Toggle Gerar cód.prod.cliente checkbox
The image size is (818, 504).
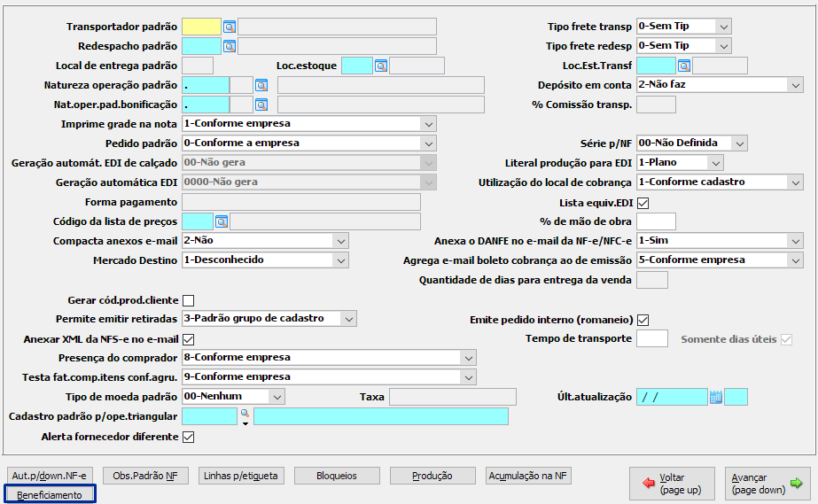tap(189, 301)
